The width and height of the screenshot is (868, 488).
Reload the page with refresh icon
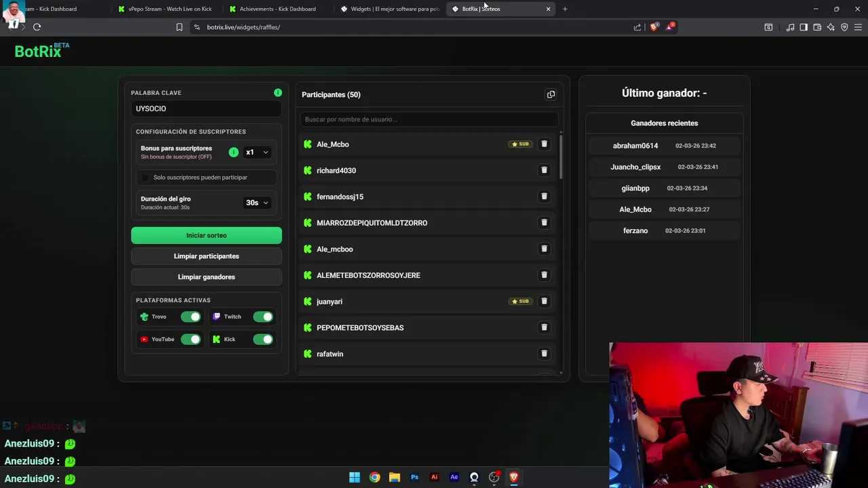coord(37,27)
